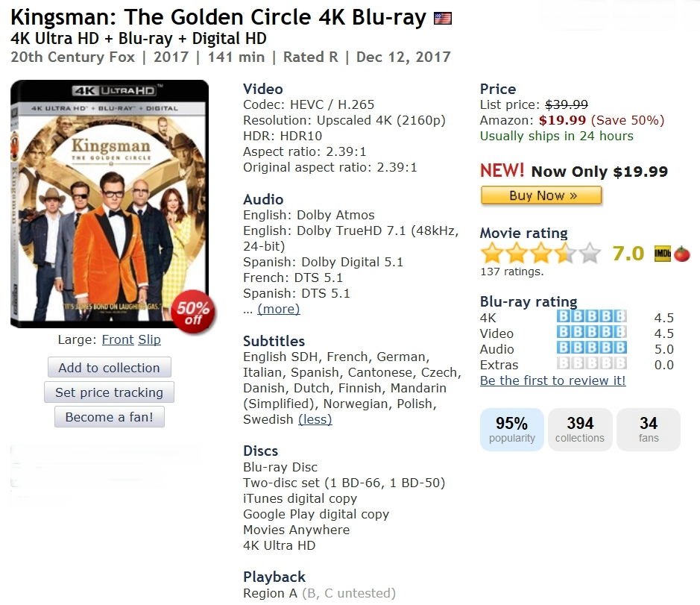Open the large Front cover link
The image size is (700, 605).
(x=118, y=339)
